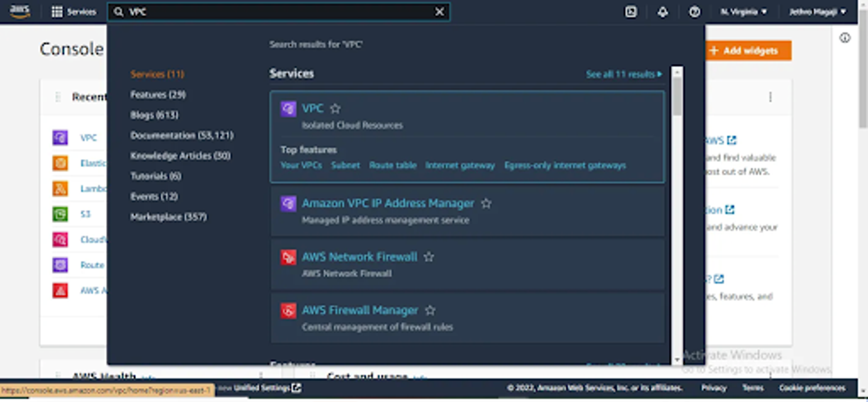Image resolution: width=868 pixels, height=402 pixels.
Task: Click the Add widgets button
Action: pyautogui.click(x=748, y=50)
